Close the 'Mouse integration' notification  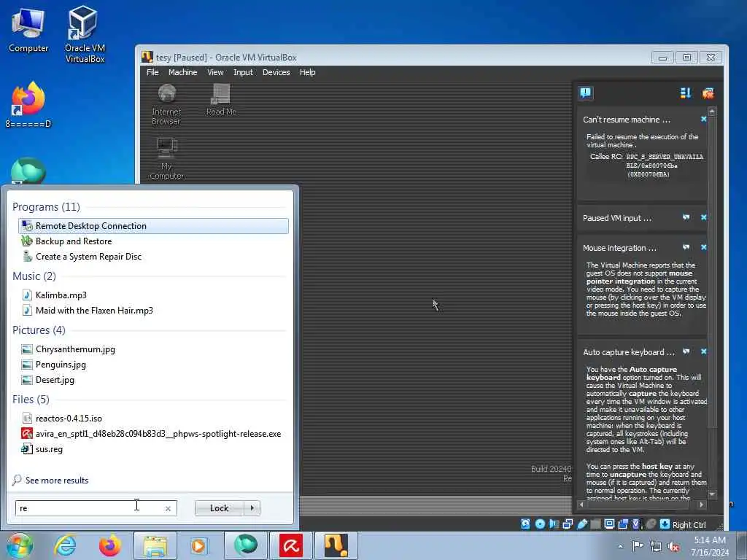click(x=704, y=247)
